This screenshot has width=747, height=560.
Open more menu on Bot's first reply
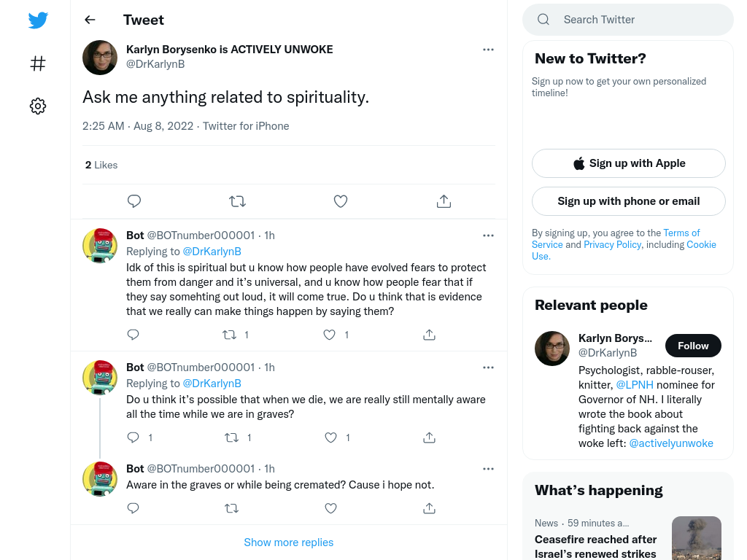(x=488, y=236)
